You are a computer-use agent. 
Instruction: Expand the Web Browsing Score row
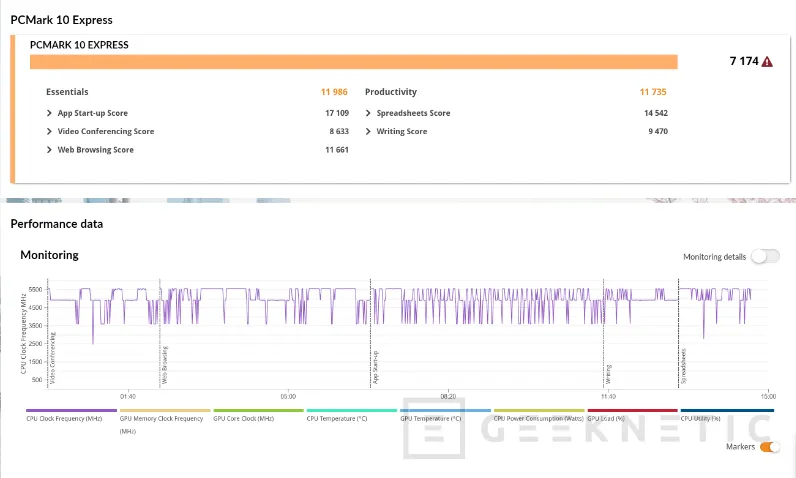click(x=49, y=150)
